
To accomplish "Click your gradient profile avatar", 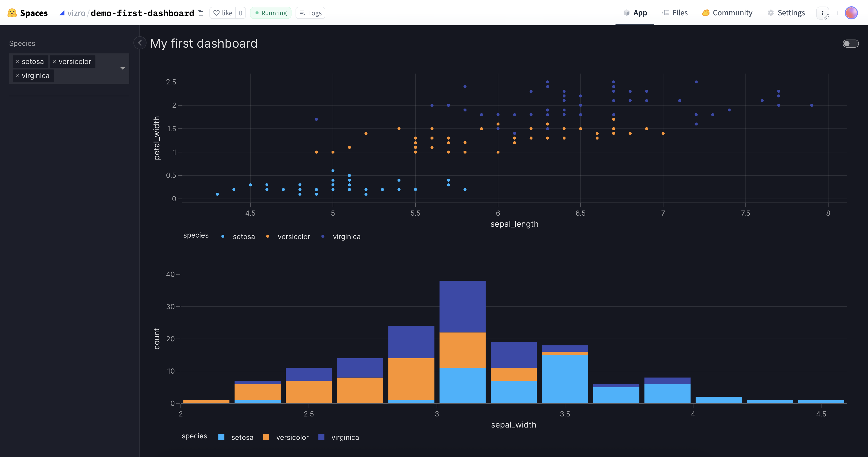I will click(x=852, y=13).
